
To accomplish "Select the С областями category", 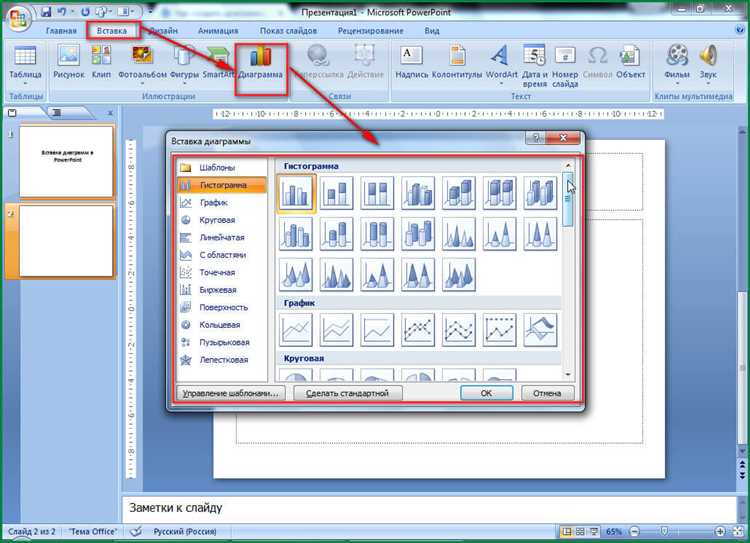I will [222, 255].
